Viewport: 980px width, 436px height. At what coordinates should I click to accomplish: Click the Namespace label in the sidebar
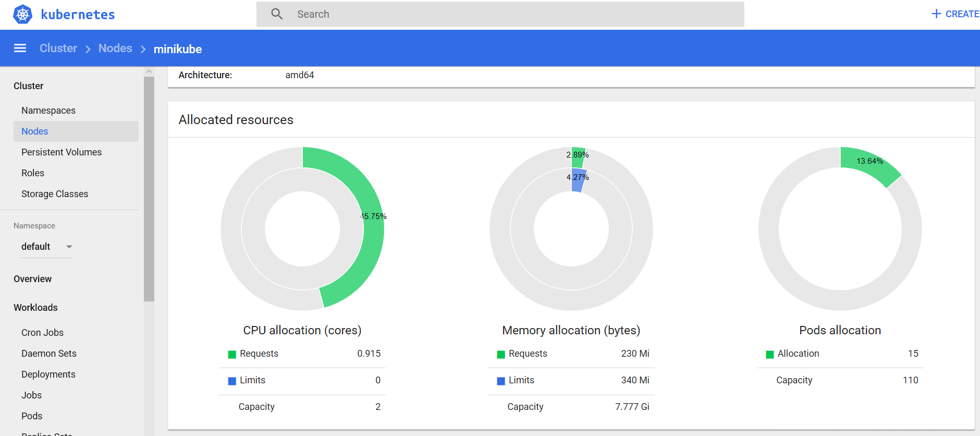(34, 226)
